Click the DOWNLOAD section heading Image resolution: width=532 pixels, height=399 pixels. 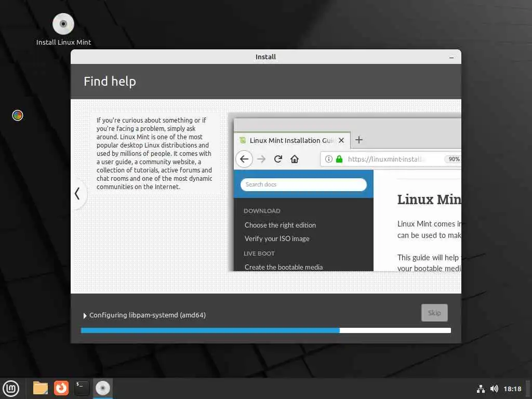[x=262, y=211]
